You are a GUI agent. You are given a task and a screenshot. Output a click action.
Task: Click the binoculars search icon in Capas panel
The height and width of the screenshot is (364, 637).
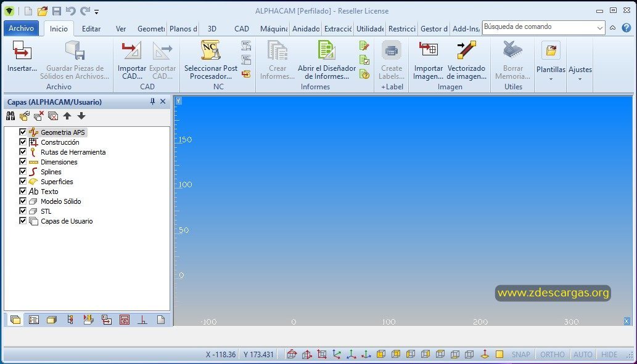click(10, 116)
